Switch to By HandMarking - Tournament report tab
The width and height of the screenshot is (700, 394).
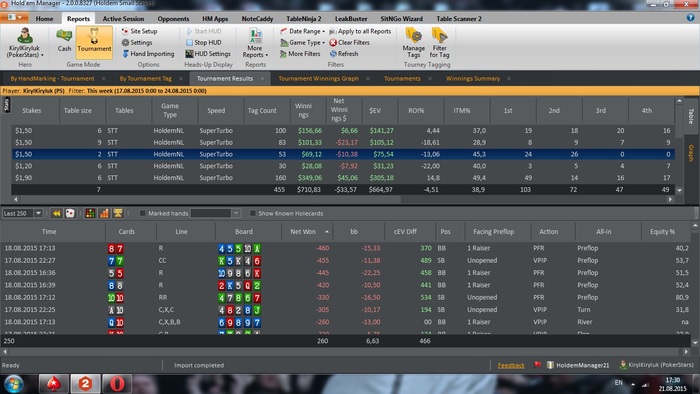tap(53, 79)
